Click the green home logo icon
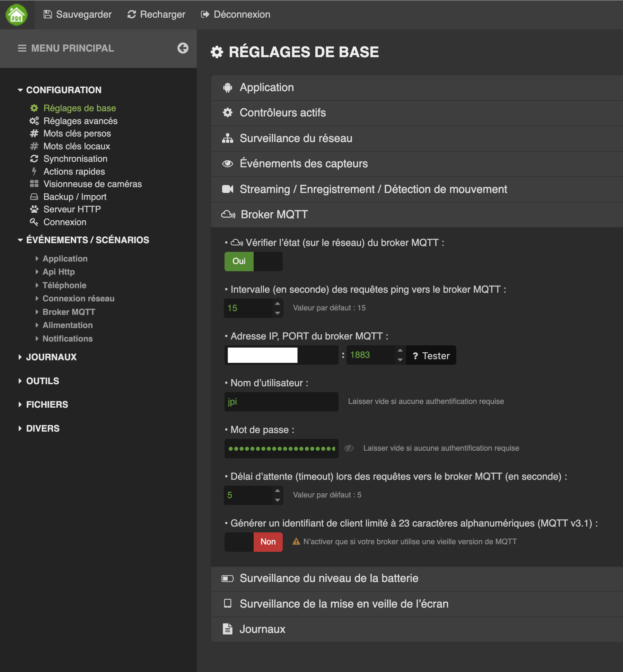 coord(17,15)
